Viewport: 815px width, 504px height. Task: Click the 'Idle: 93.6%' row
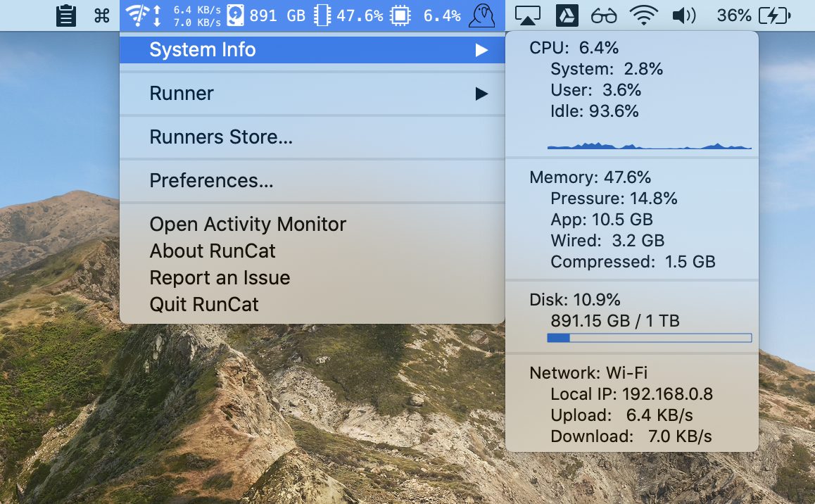tap(595, 111)
